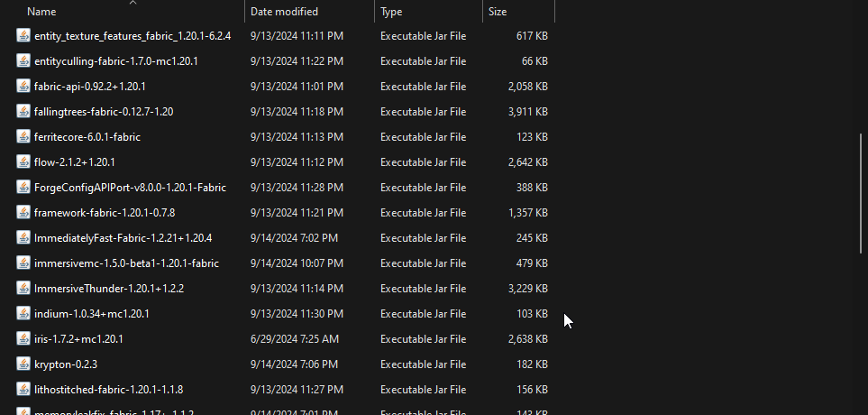868x415 pixels.
Task: Select the lithostitched-fabric-1.20.1-1.1.8 file name
Action: 108,390
